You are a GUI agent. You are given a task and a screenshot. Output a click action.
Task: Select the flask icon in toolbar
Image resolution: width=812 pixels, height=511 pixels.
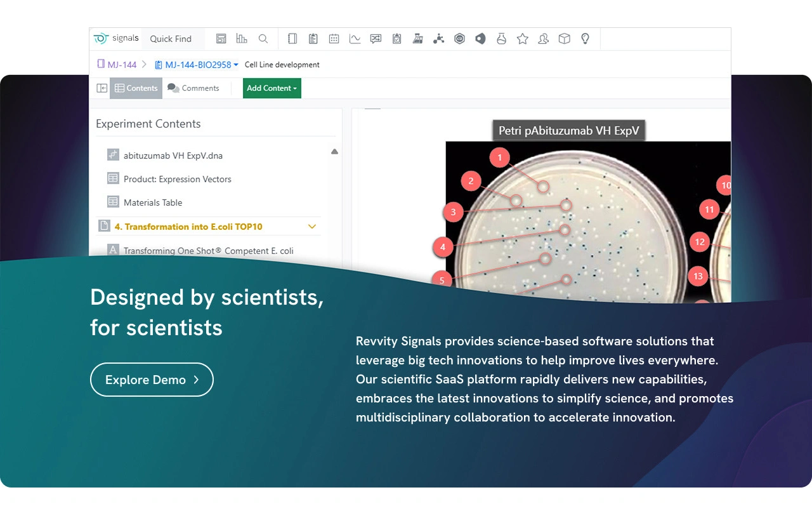(x=501, y=39)
